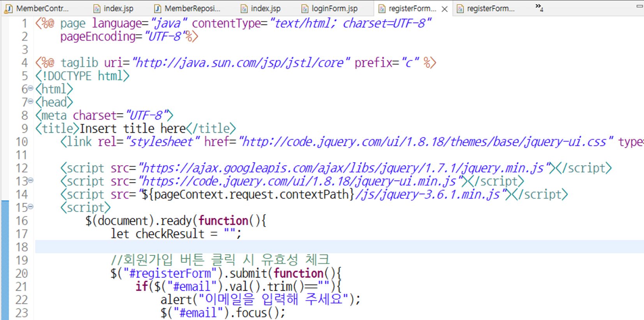
Task: Click the "checkResult" variable on line 17
Action: (x=170, y=234)
